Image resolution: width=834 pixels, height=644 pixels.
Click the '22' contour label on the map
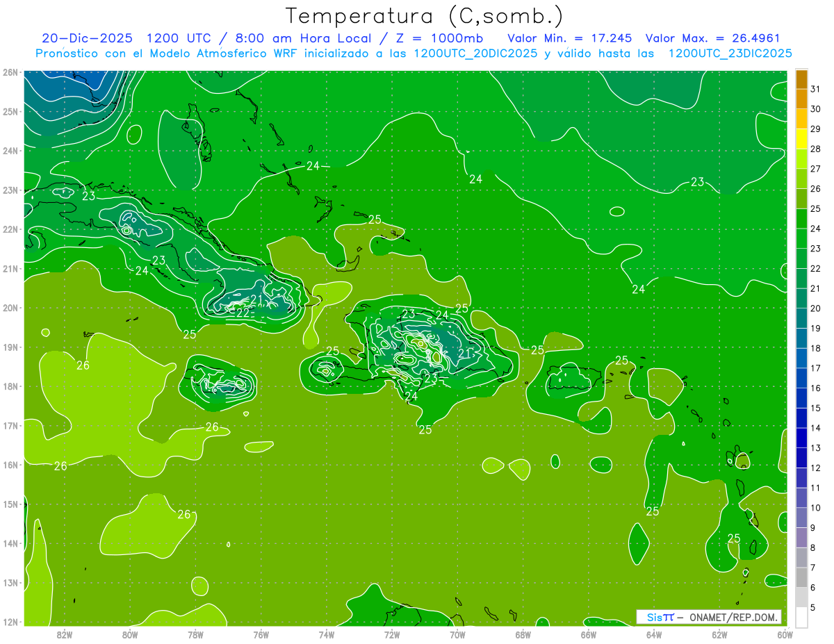point(243,313)
